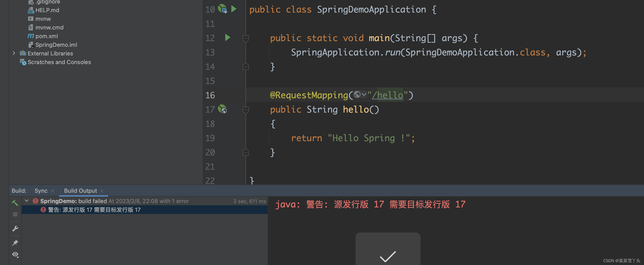Select the mvnw file

pos(43,19)
